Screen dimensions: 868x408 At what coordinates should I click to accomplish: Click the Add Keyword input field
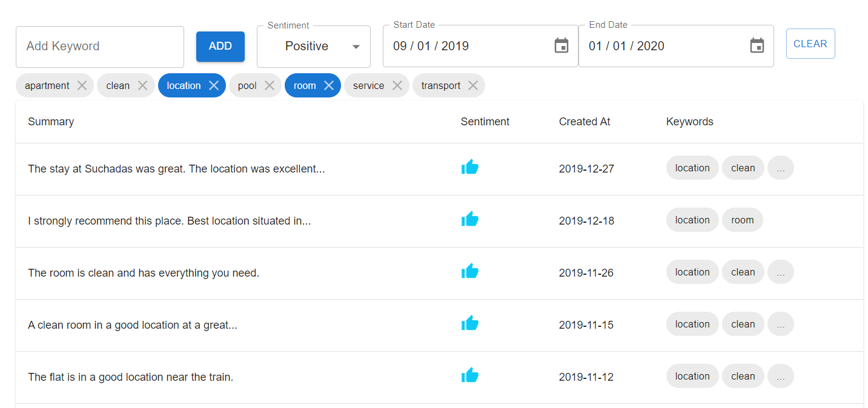pos(100,47)
